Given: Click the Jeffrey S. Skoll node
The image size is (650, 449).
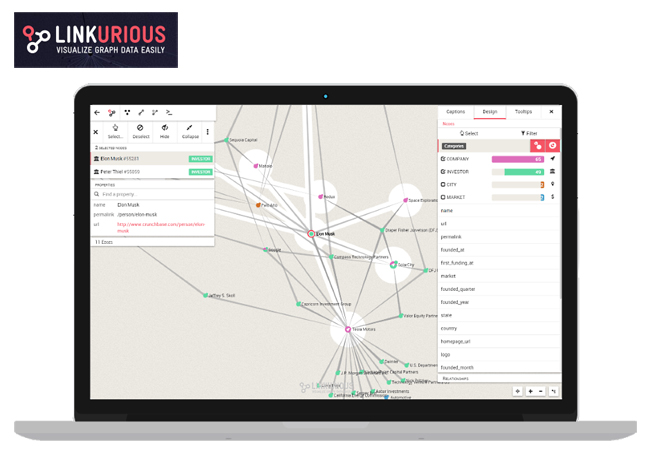Looking at the screenshot, I should [205, 296].
